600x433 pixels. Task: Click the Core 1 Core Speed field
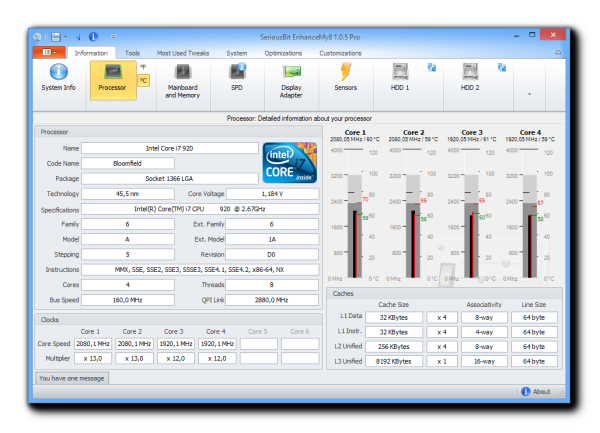click(x=93, y=343)
